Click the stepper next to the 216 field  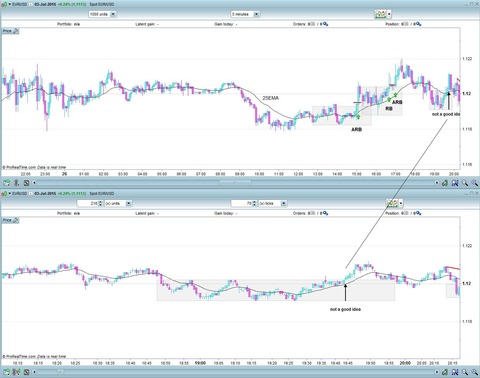click(x=100, y=203)
